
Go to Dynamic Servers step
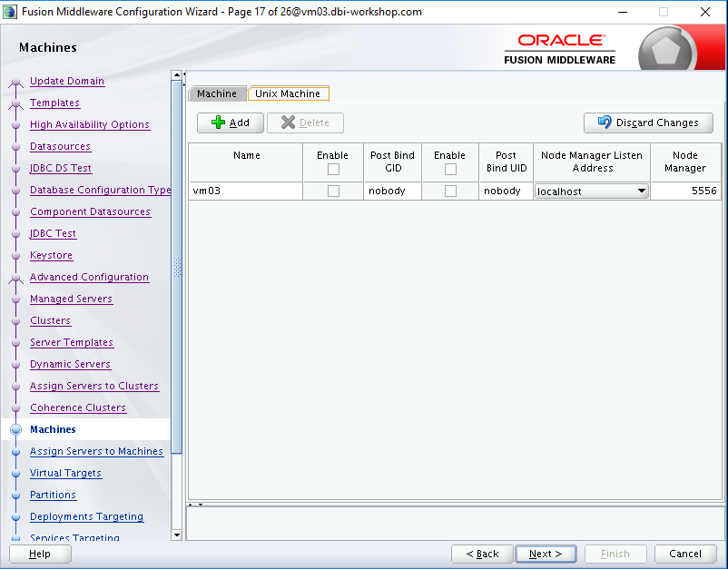coord(70,364)
